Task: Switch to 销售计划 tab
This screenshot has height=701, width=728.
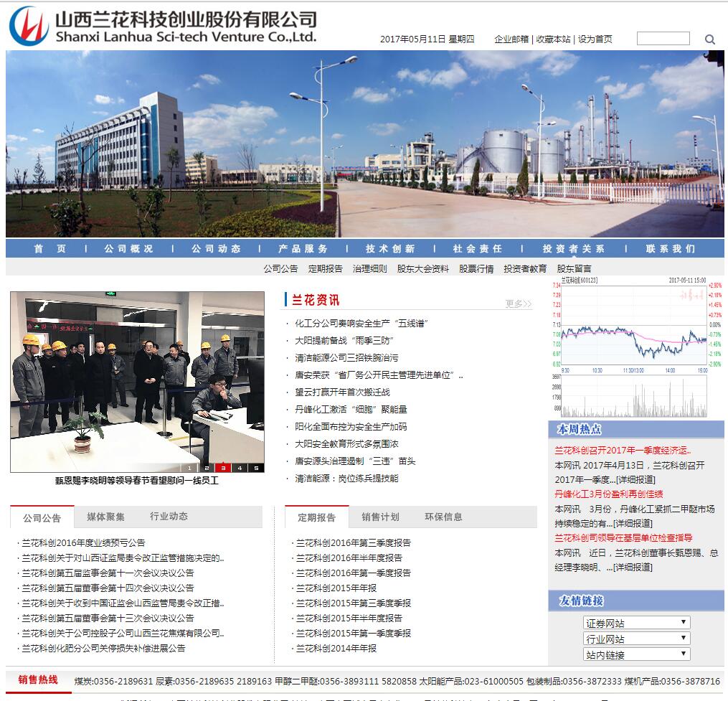Action: (380, 517)
